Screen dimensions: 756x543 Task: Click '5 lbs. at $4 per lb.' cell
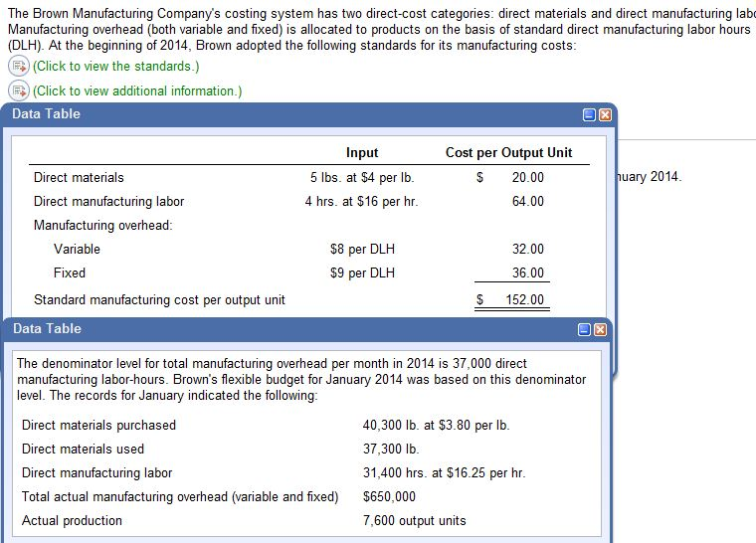click(x=362, y=177)
